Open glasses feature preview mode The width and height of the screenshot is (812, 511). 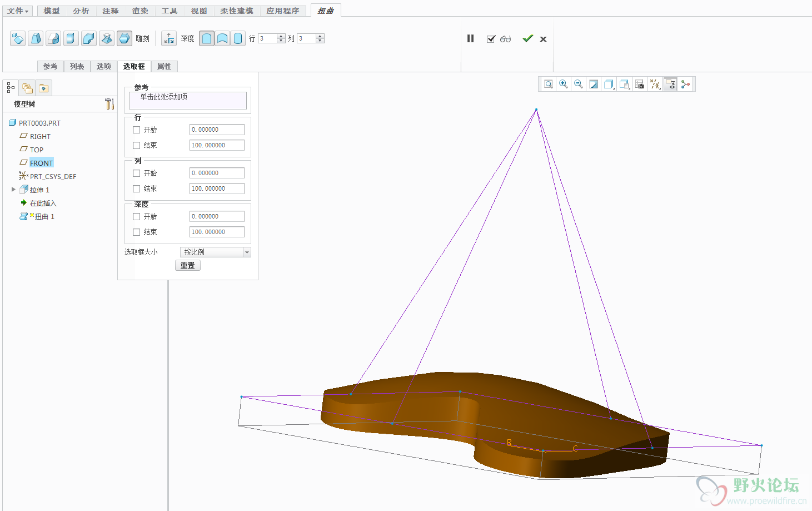(505, 39)
